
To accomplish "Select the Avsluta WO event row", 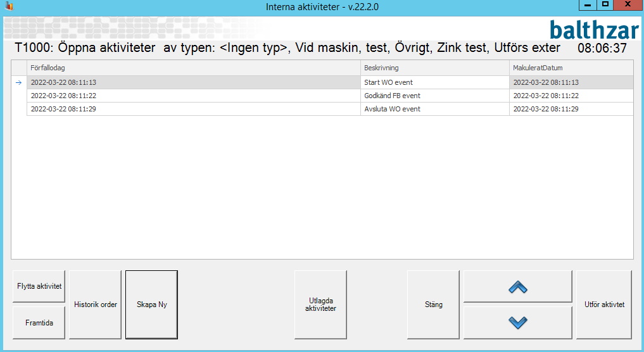I will pos(330,109).
